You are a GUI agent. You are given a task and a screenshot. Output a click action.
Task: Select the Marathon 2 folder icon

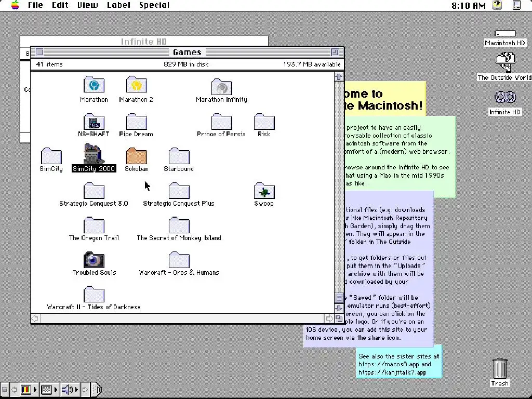(137, 85)
